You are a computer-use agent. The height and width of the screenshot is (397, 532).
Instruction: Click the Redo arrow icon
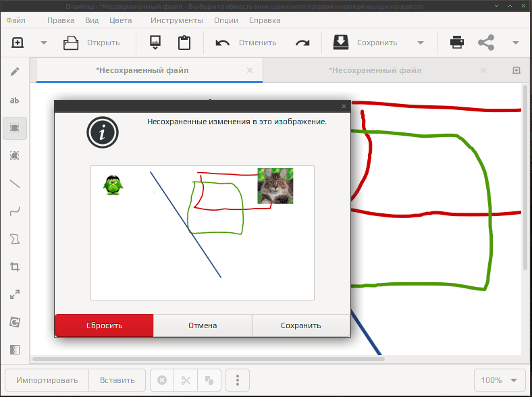pos(302,43)
